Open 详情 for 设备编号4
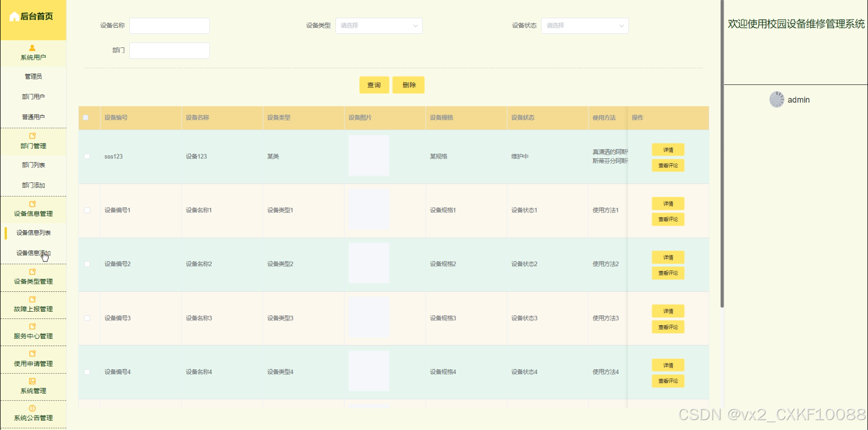Viewport: 868px width, 430px height. 668,365
